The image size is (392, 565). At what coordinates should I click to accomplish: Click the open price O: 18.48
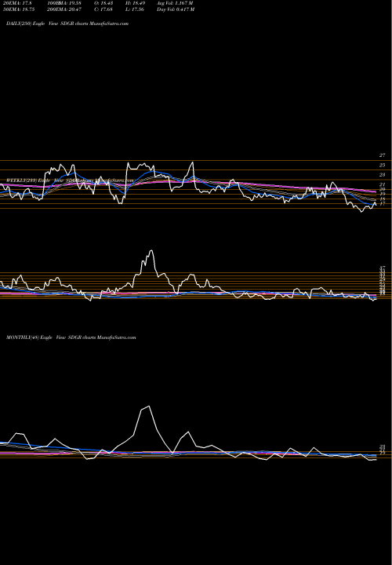[105, 3]
